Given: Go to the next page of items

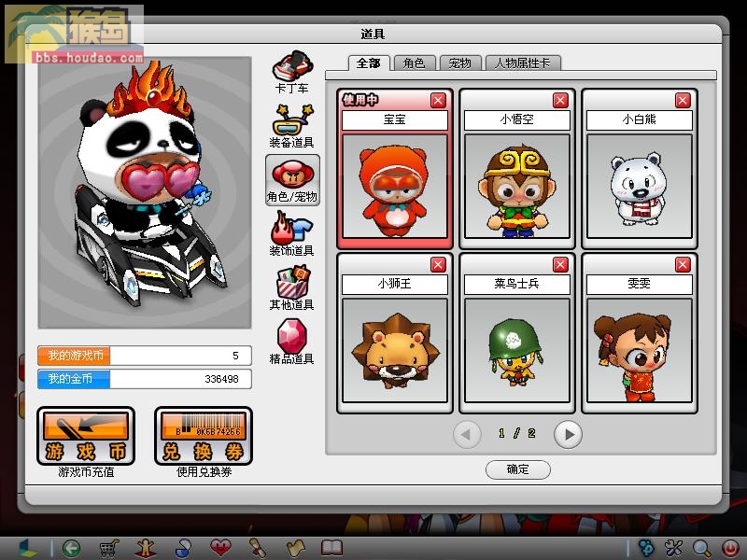Looking at the screenshot, I should [x=568, y=434].
